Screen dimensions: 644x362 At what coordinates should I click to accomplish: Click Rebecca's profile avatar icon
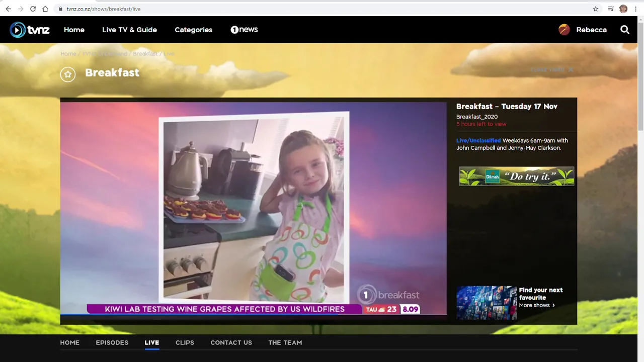pyautogui.click(x=564, y=30)
